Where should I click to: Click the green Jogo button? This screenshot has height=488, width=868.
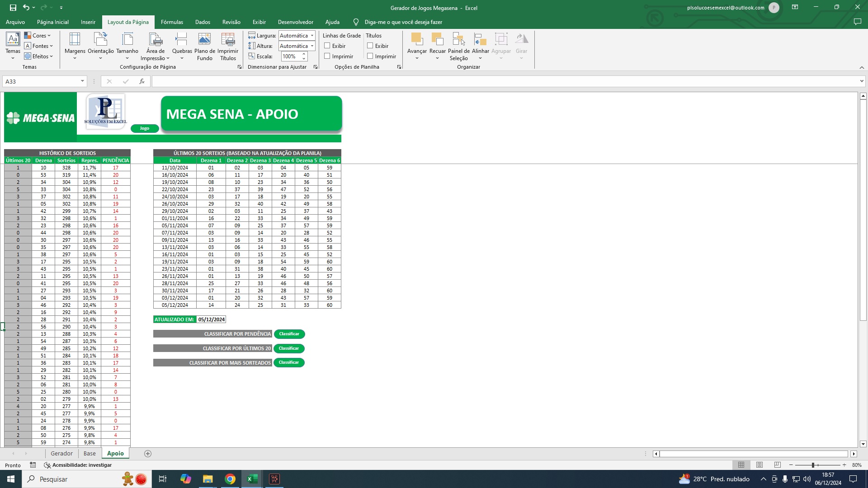pyautogui.click(x=145, y=128)
